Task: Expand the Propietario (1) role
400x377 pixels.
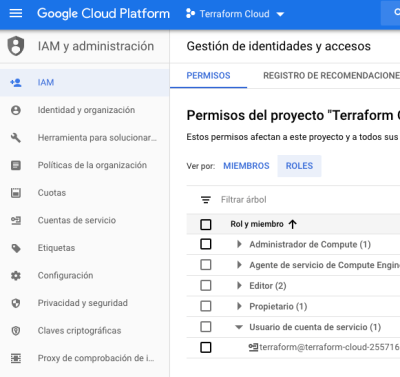Action: click(239, 306)
